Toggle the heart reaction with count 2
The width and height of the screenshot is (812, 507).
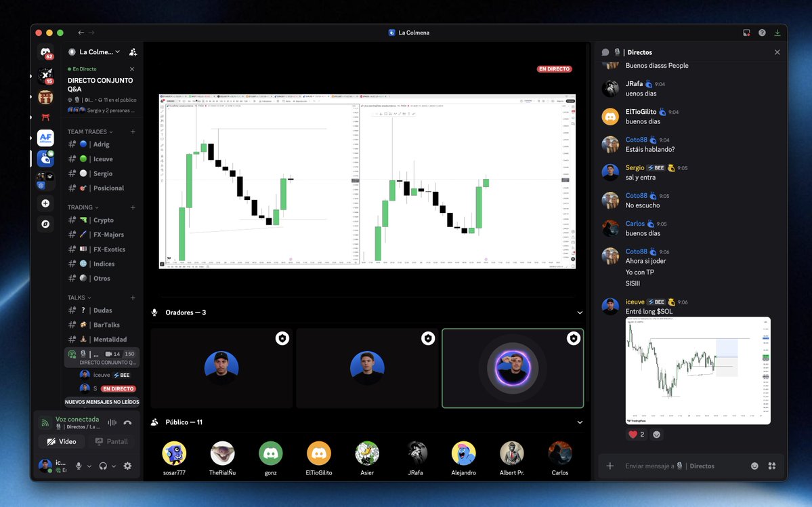tap(637, 434)
